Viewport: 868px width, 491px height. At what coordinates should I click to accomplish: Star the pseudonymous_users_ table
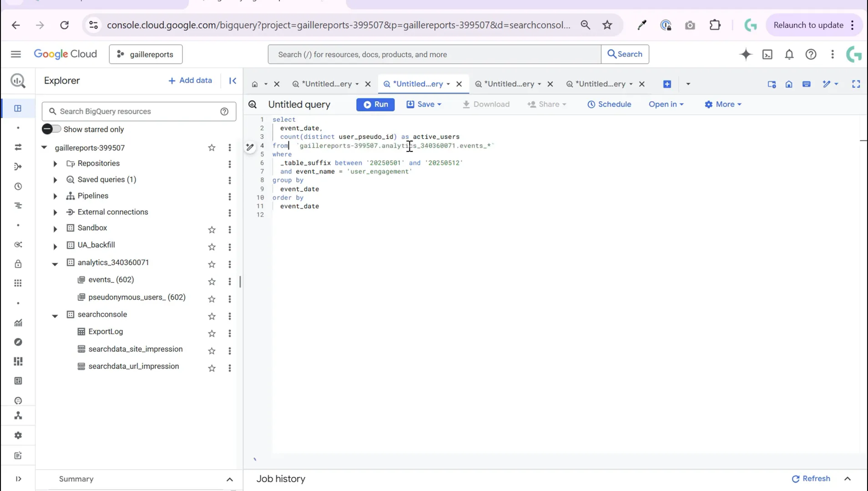coord(212,299)
